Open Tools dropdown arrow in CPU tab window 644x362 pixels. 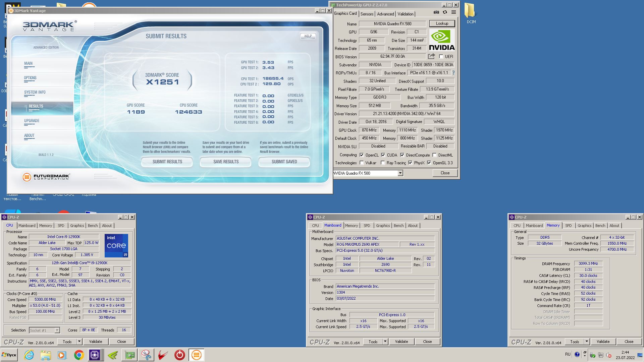(79, 342)
